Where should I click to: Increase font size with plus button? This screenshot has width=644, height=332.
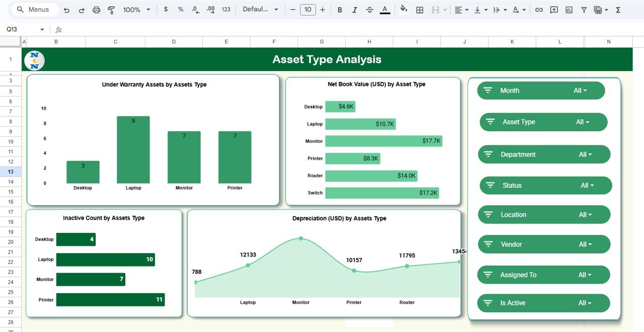323,10
